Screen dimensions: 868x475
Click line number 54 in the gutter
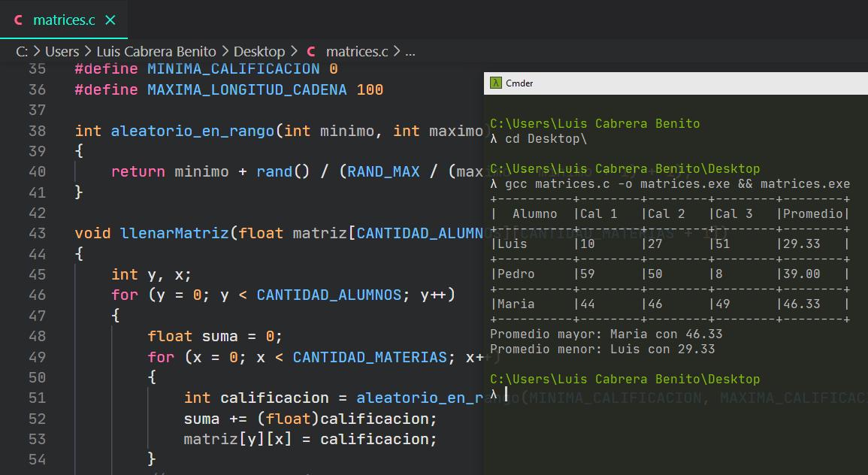(37, 459)
